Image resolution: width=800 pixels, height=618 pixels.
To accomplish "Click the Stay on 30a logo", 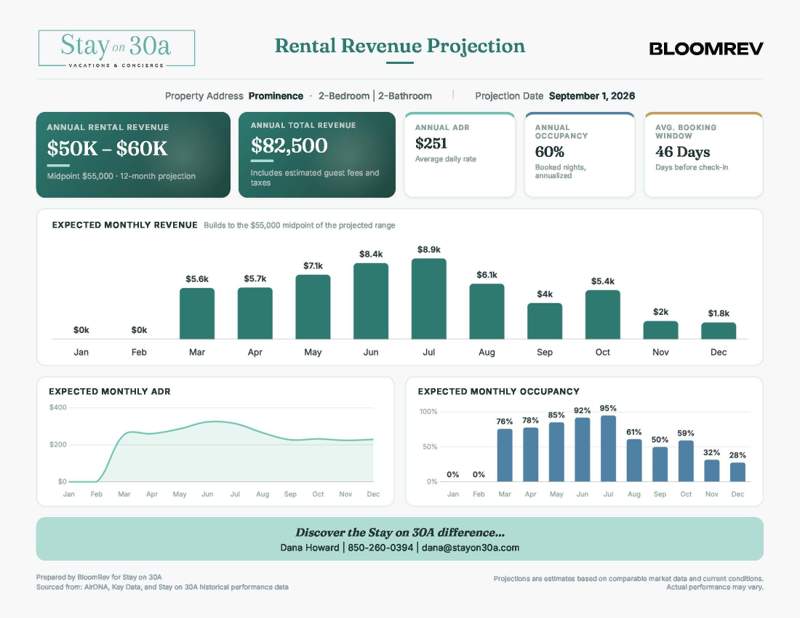I will pyautogui.click(x=116, y=48).
